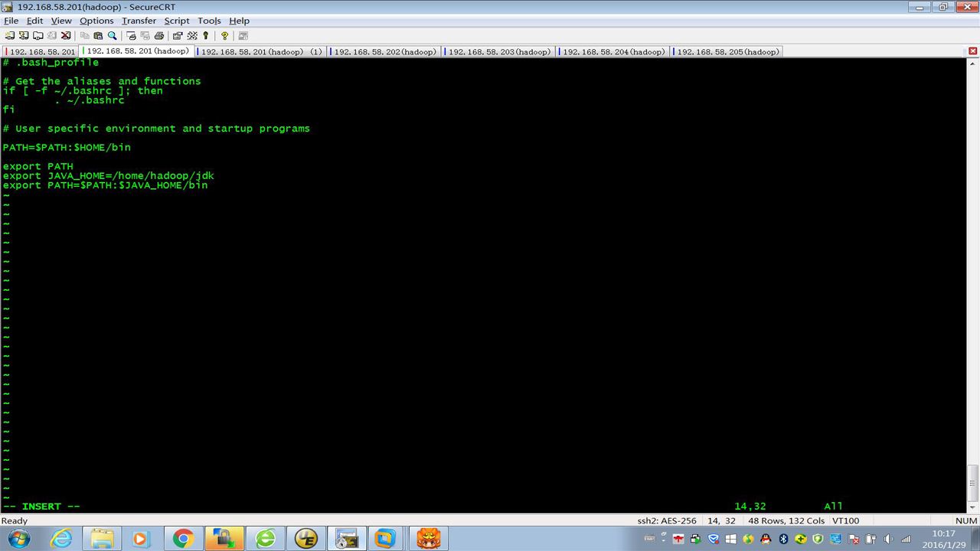Click the Bluetooth tray icon
Image resolution: width=980 pixels, height=551 pixels.
(783, 540)
